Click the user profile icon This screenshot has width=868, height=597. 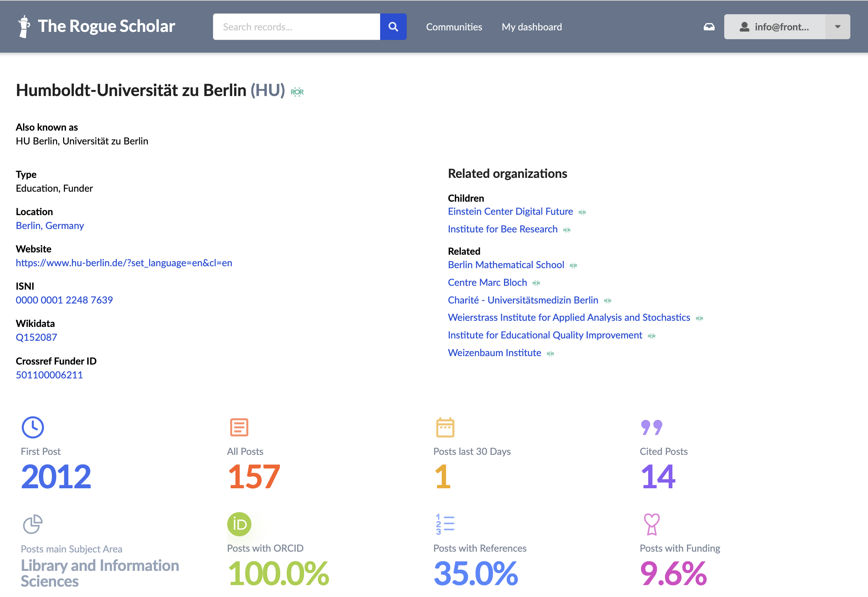tap(745, 27)
